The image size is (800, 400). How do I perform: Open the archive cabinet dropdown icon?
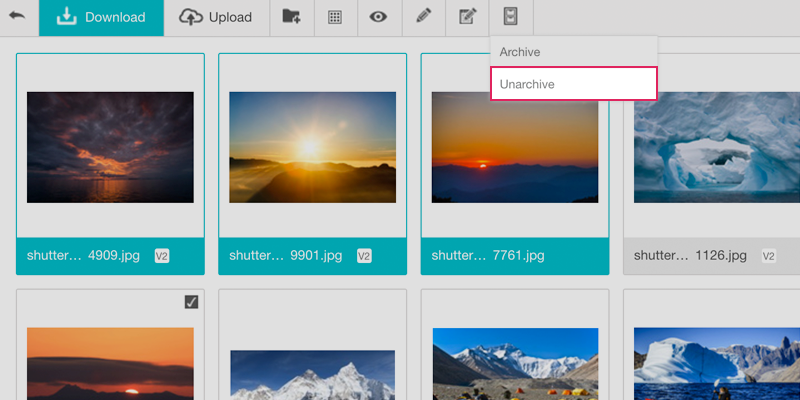click(x=510, y=16)
